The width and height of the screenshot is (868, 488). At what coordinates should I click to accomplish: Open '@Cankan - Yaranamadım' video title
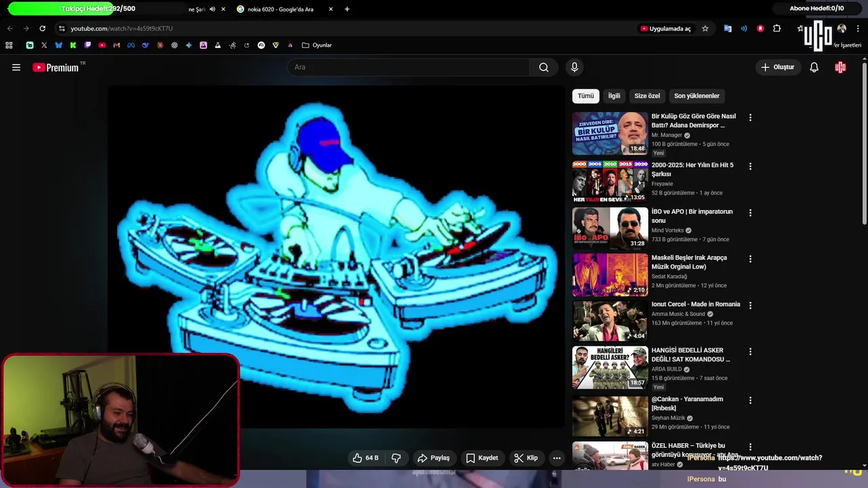687,403
